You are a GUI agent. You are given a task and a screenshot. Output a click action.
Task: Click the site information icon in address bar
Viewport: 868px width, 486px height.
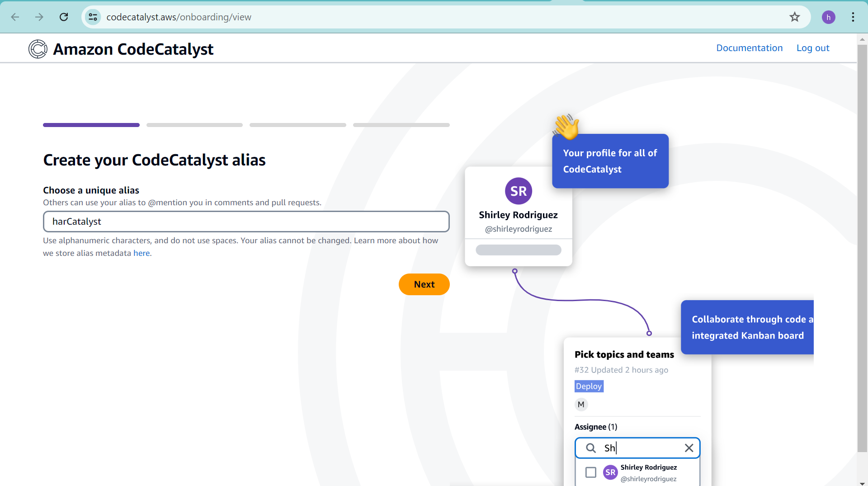click(93, 17)
